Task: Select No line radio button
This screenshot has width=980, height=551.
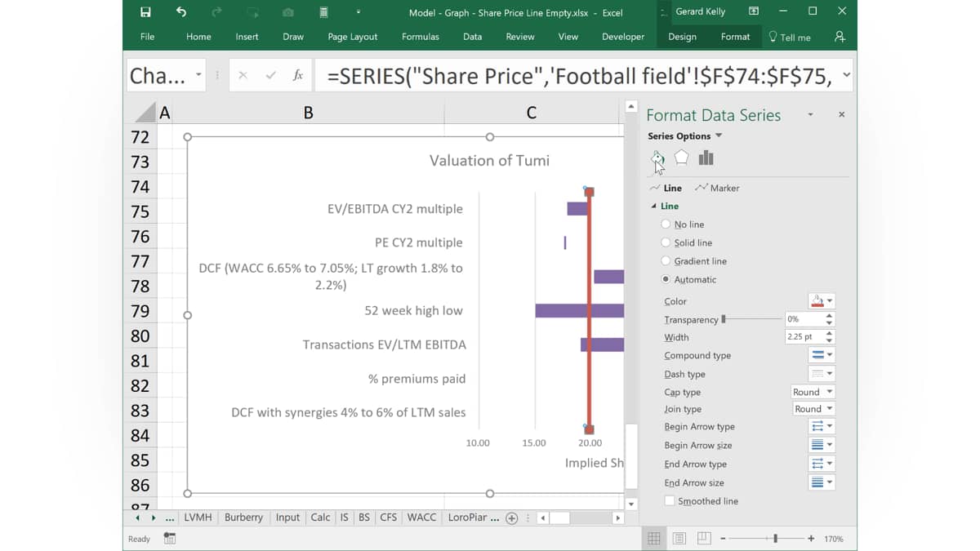Action: (666, 224)
